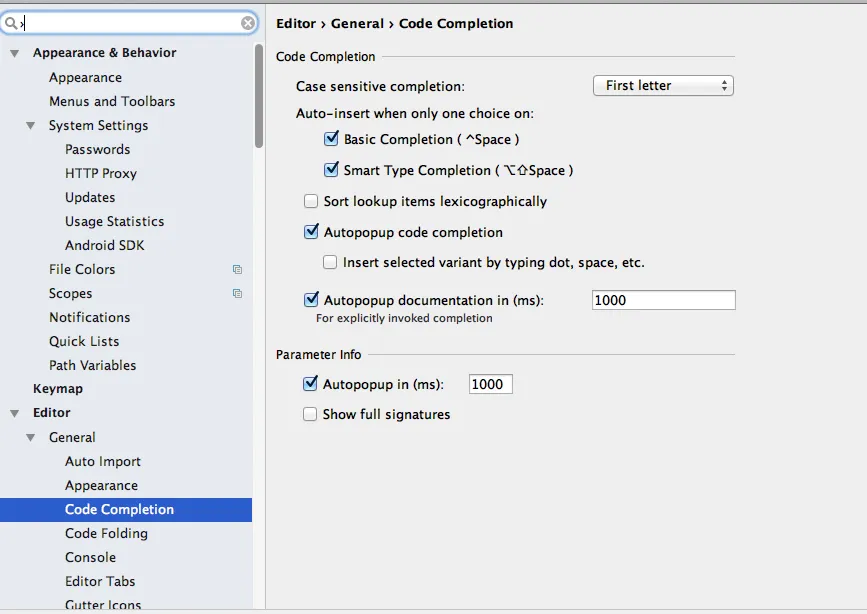Image resolution: width=867 pixels, height=614 pixels.
Task: Enable Show full signatures checkbox
Action: (x=311, y=414)
